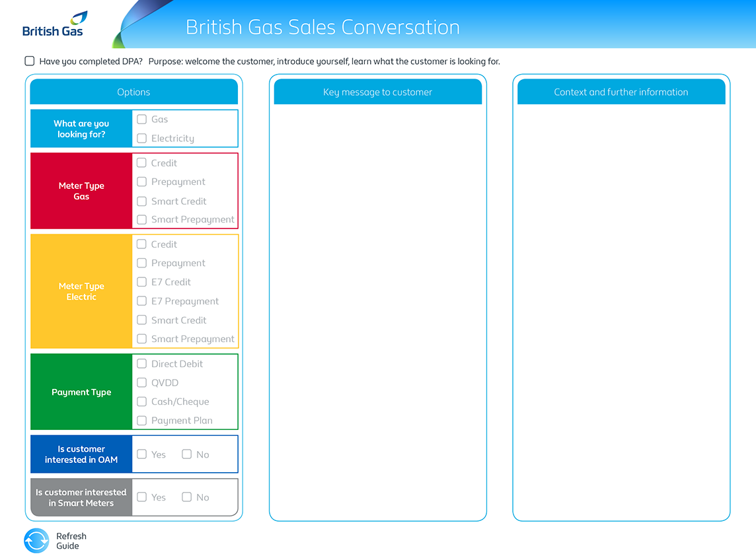The image size is (756, 558).
Task: Check E7 Prepayment electric meter option
Action: (141, 301)
